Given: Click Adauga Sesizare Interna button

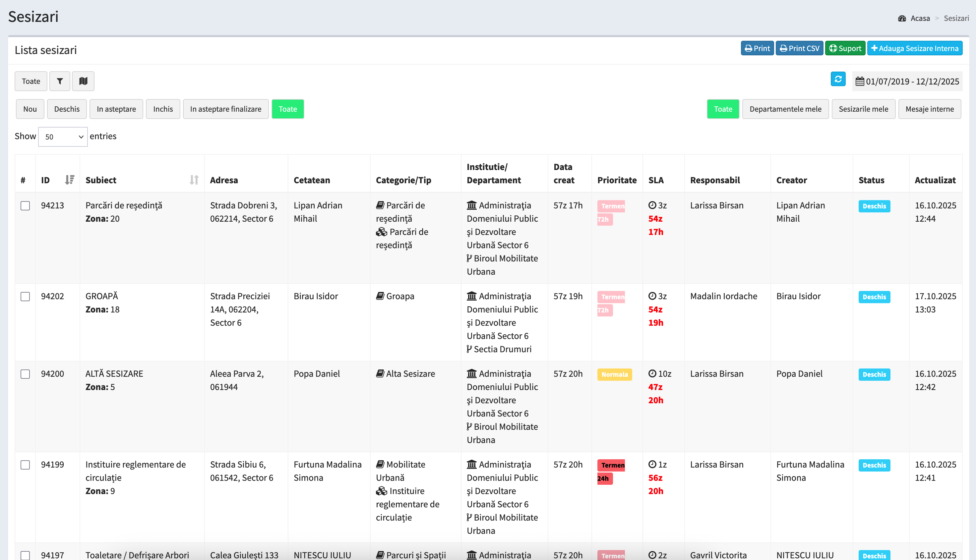Looking at the screenshot, I should click(x=914, y=48).
